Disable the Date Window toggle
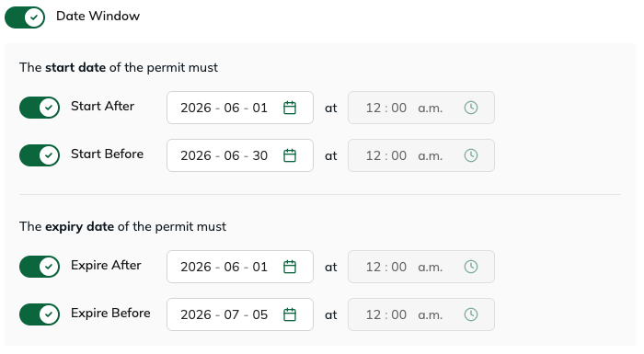Image resolution: width=644 pixels, height=354 pixels. 25,17
